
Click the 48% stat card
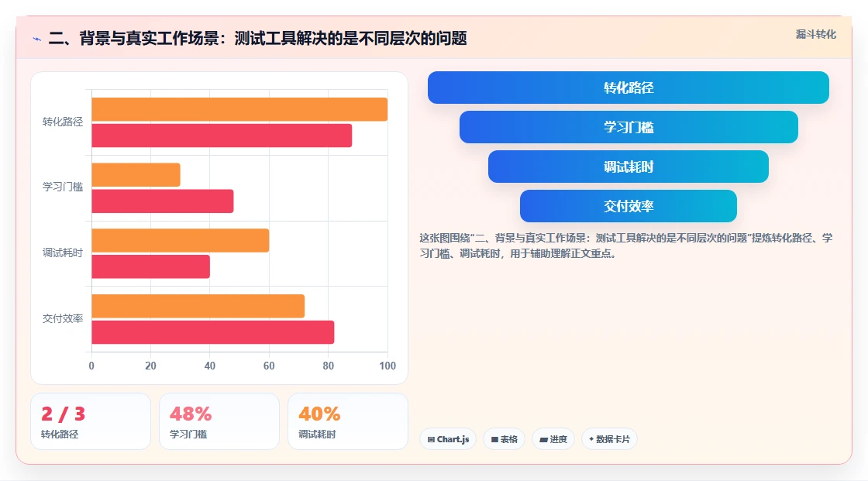219,421
